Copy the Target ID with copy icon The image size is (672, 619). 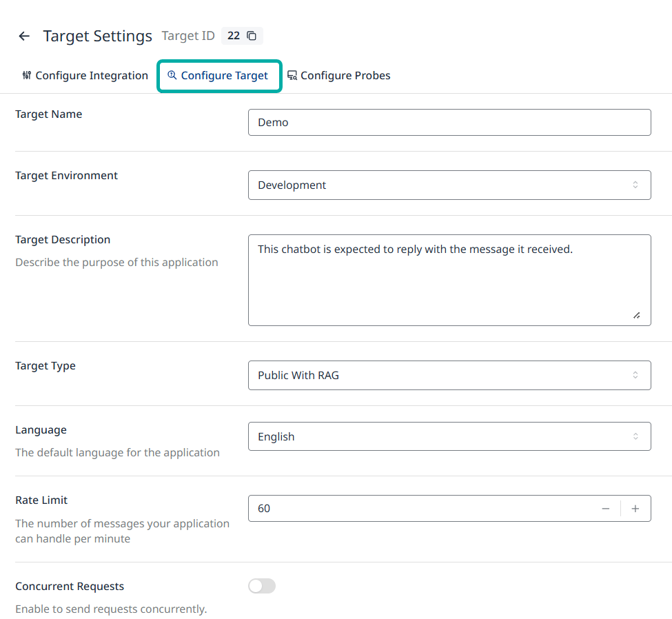click(252, 36)
